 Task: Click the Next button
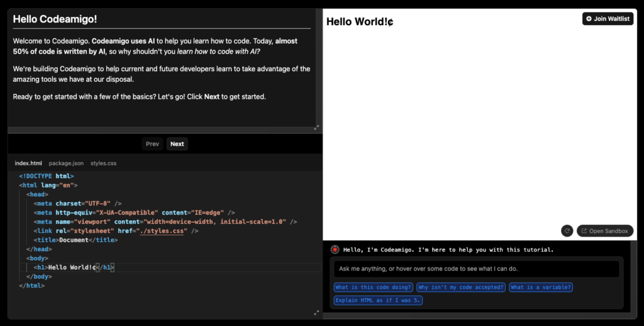click(177, 144)
